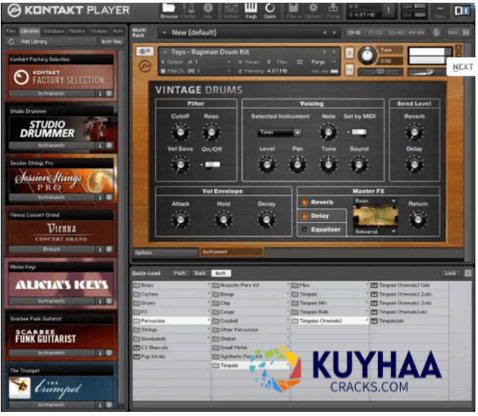
Task: Open the gear icon on Studio Drummer library
Action: (x=109, y=146)
